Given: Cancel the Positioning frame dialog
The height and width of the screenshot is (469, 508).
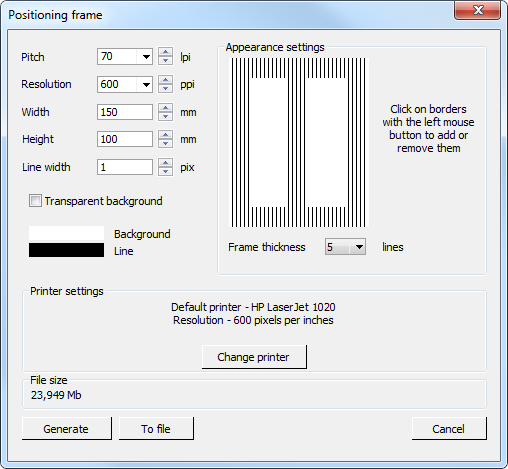Looking at the screenshot, I should 449,428.
